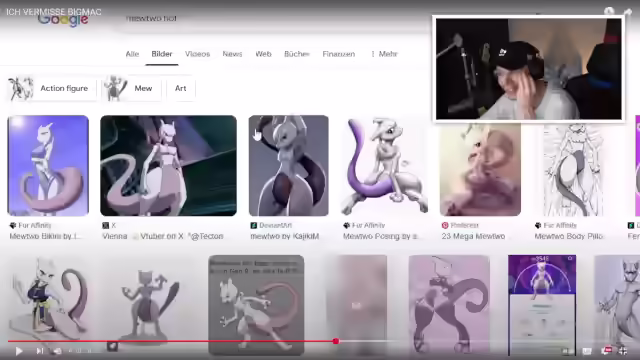Open second-row purple armored Mewtwo thumbnail
This screenshot has height=360, width=640.
click(449, 304)
